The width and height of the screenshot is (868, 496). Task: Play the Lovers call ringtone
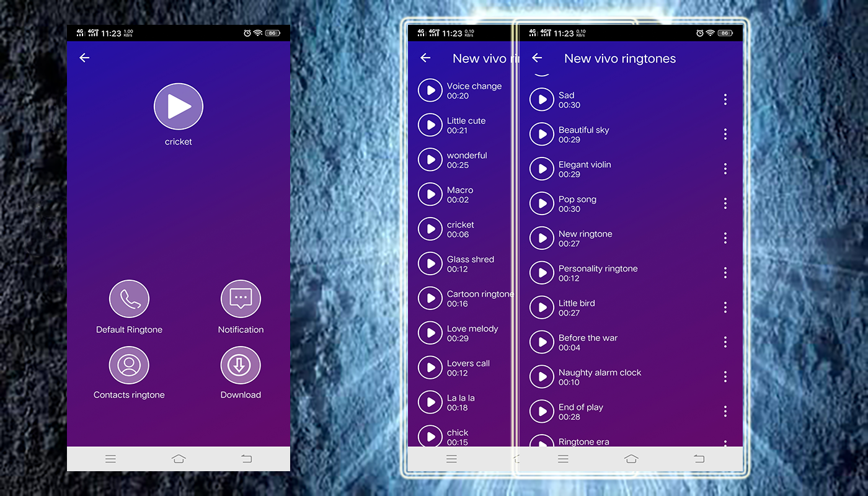click(430, 368)
